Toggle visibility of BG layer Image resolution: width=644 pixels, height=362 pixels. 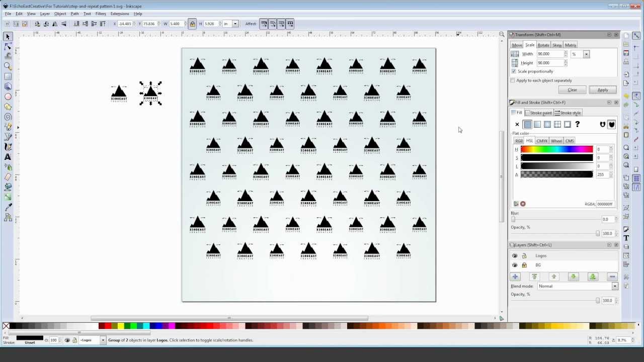tap(515, 265)
